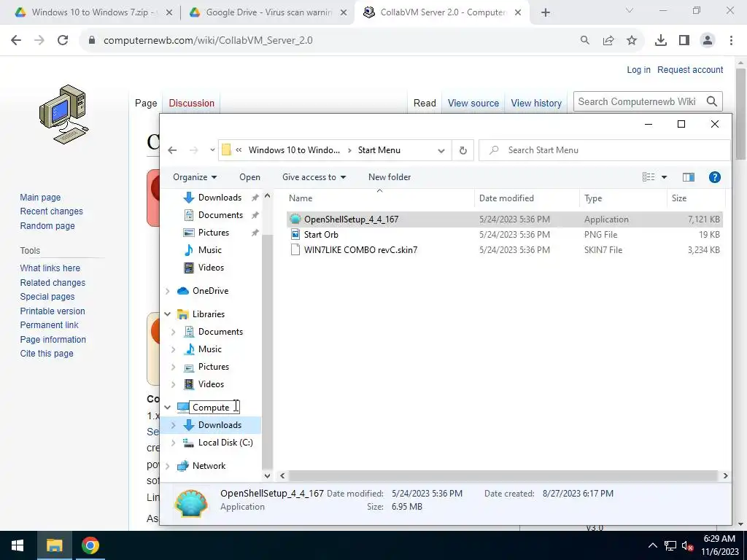Open Windows Start button
This screenshot has width=747, height=560.
(x=18, y=545)
